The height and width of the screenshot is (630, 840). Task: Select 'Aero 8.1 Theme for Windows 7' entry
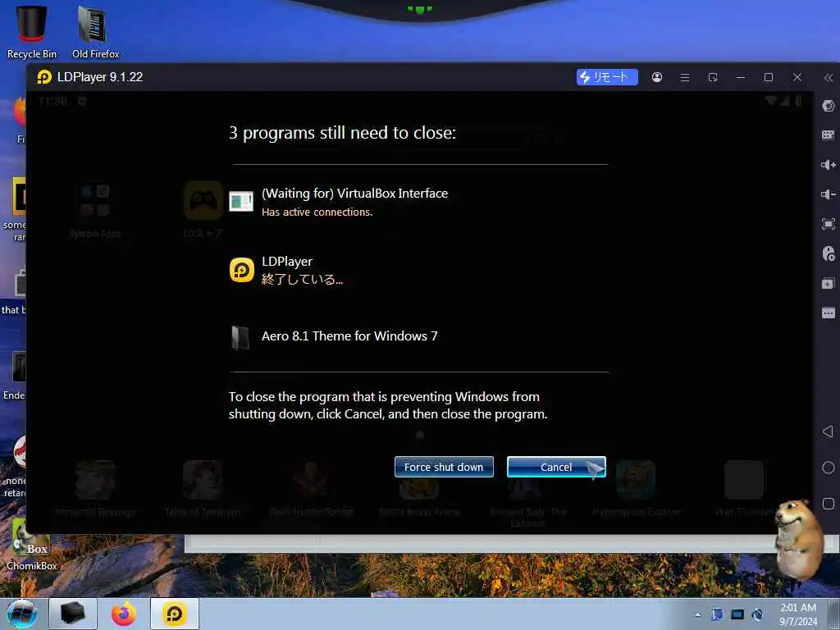click(349, 336)
